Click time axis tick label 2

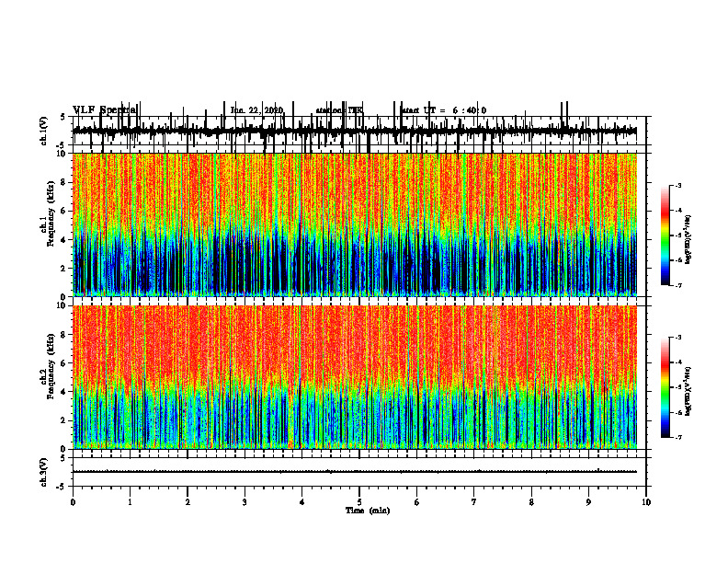point(188,502)
